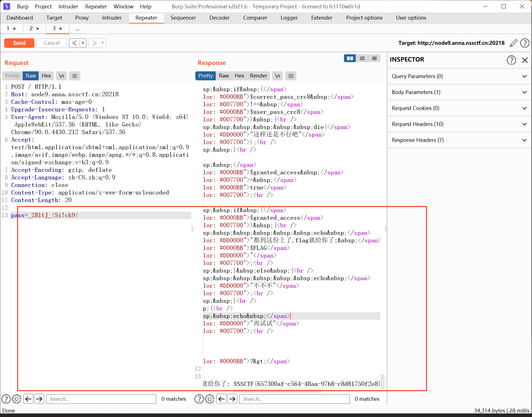Go to next request search match
This screenshot has width=532, height=417.
[x=39, y=399]
